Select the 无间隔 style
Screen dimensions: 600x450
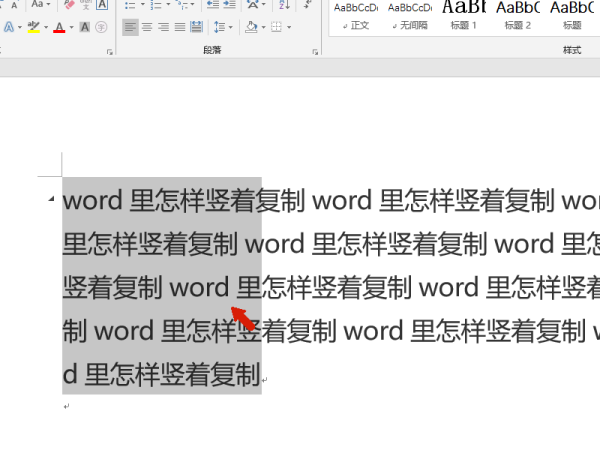410,17
